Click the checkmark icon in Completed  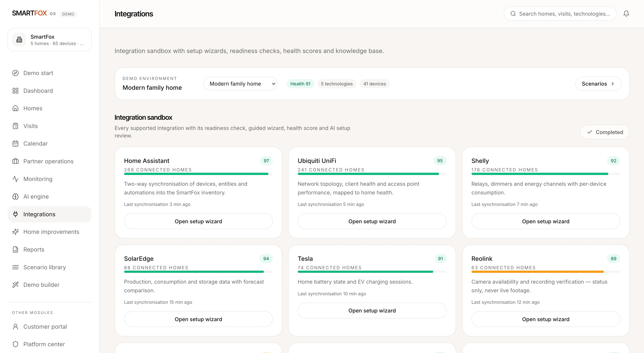590,132
